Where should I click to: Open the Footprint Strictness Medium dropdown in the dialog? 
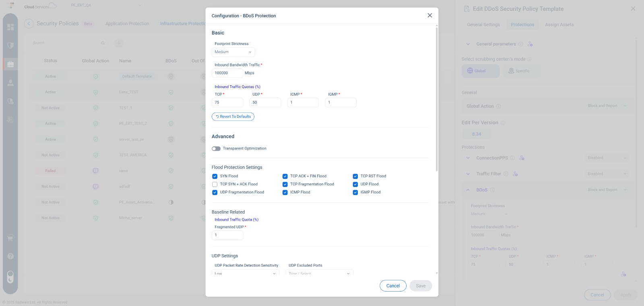pyautogui.click(x=233, y=52)
